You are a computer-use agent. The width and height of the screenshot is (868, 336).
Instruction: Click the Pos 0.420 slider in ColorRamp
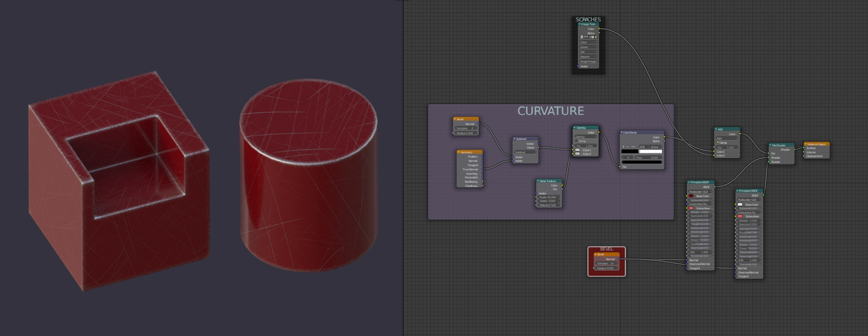pos(648,158)
